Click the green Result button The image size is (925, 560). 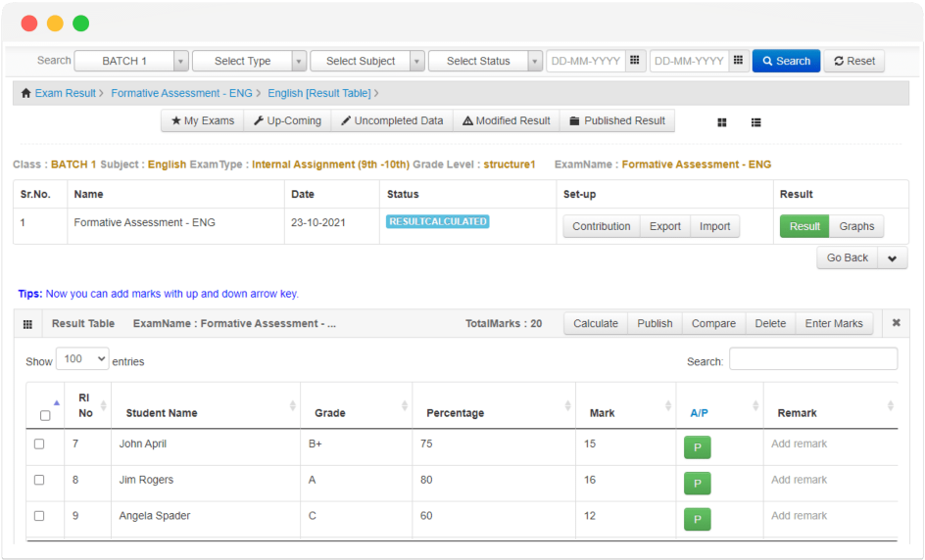tap(804, 226)
